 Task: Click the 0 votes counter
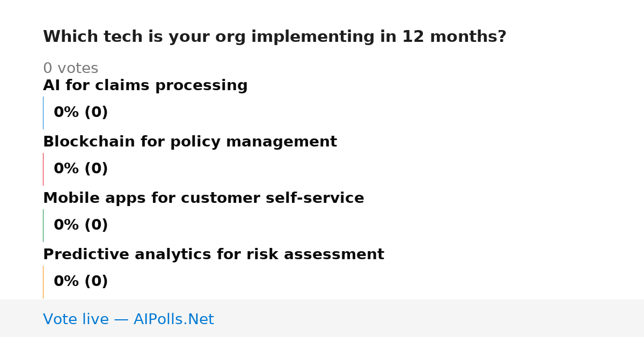[70, 69]
